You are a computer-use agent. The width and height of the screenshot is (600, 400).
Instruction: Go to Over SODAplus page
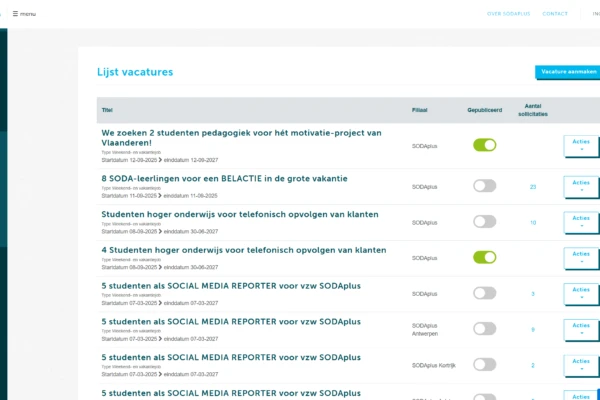point(507,14)
